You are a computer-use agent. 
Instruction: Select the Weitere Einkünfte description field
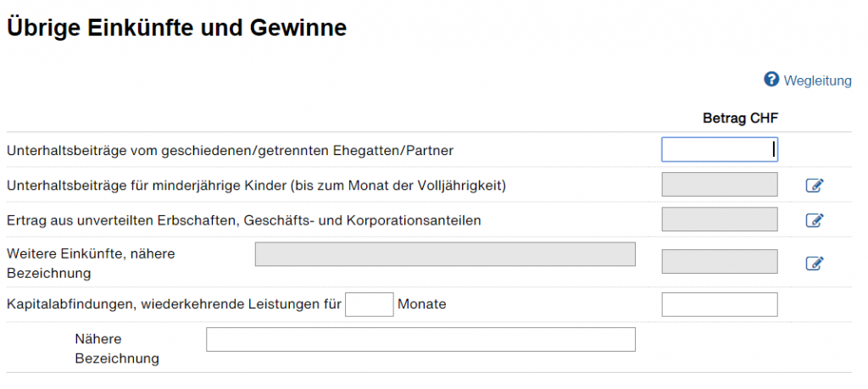pyautogui.click(x=445, y=254)
